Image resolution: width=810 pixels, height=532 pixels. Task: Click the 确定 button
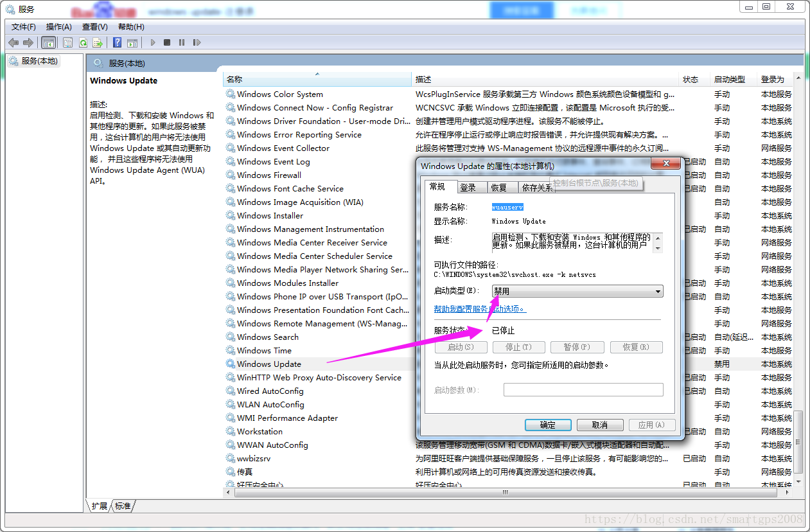click(x=548, y=425)
